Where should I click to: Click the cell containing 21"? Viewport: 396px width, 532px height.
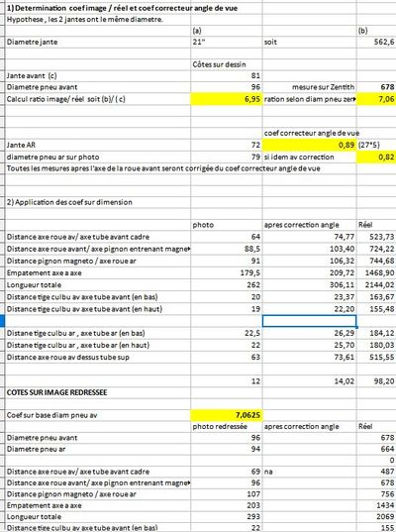pos(227,42)
